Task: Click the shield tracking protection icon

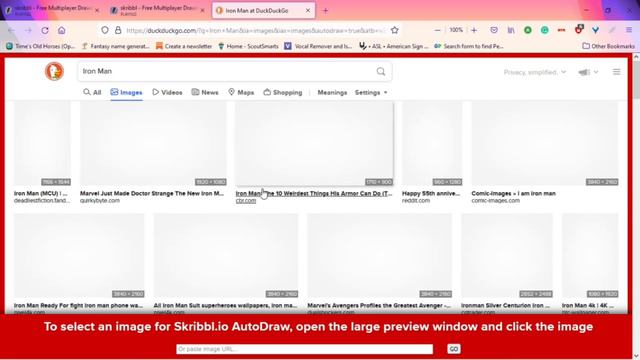Action: click(x=105, y=30)
